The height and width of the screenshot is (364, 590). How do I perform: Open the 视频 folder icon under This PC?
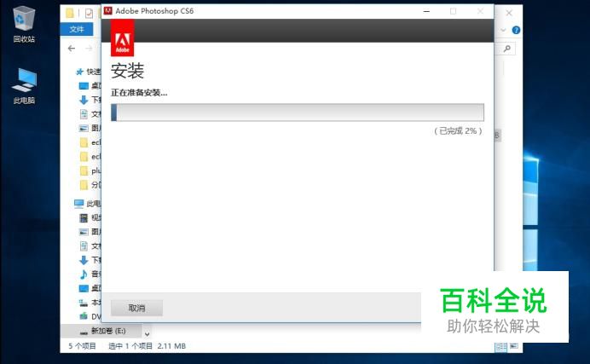[84, 217]
